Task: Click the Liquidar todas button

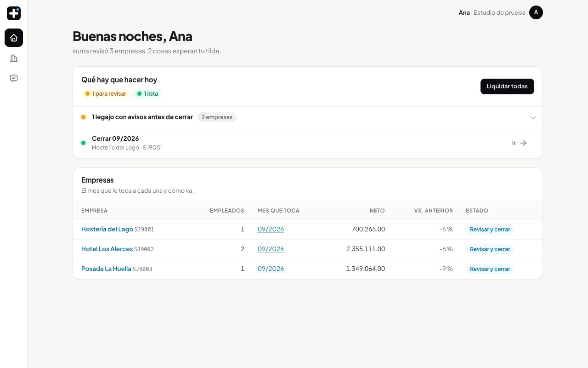Action: coord(507,86)
